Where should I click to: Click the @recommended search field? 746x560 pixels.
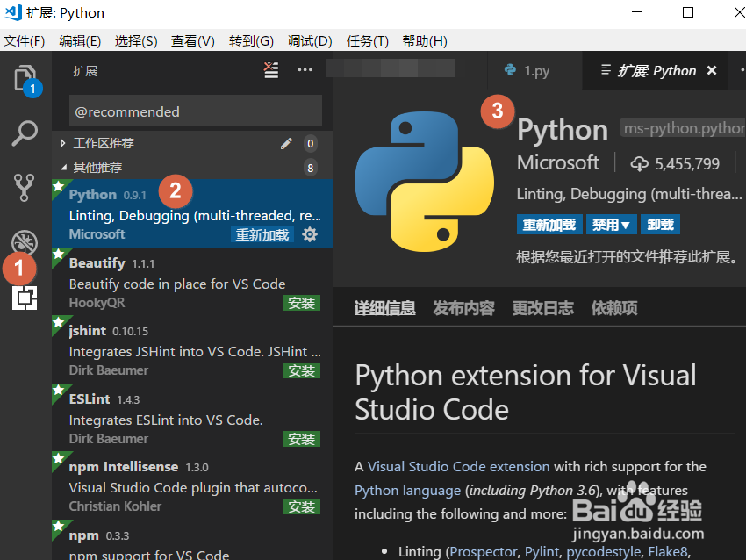pyautogui.click(x=195, y=111)
